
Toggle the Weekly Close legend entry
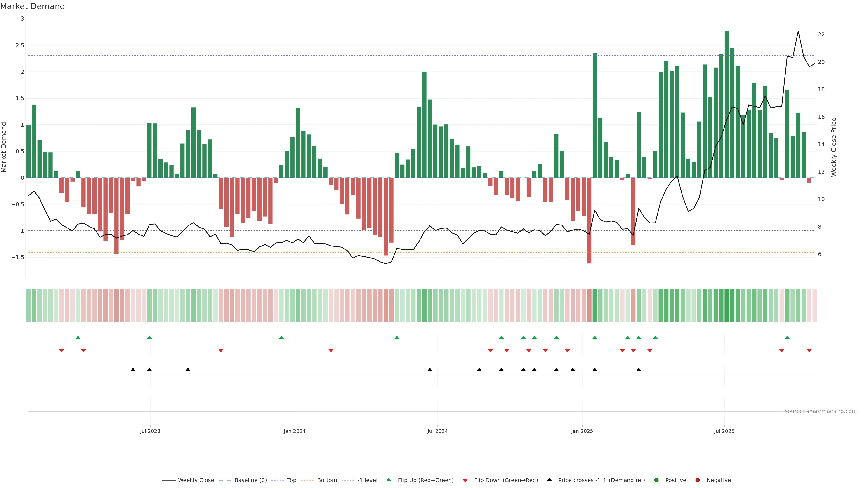coord(196,480)
